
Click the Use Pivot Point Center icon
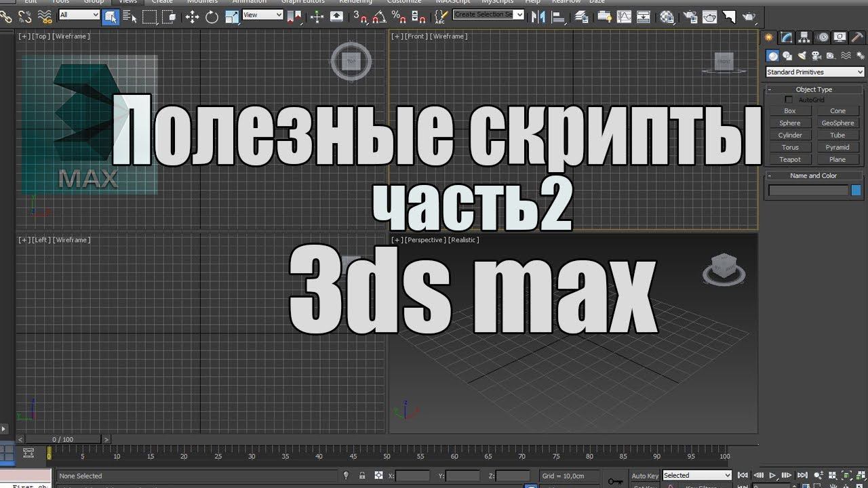[x=294, y=16]
